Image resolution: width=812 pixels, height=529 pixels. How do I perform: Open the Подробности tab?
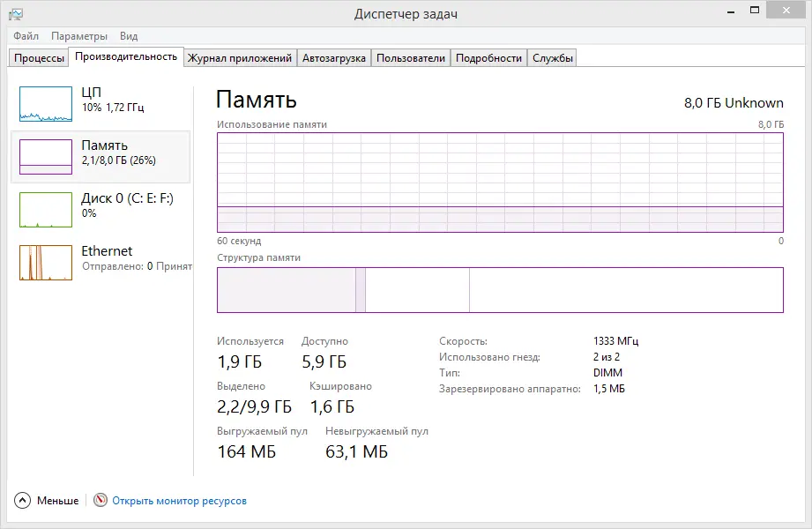[x=489, y=58]
